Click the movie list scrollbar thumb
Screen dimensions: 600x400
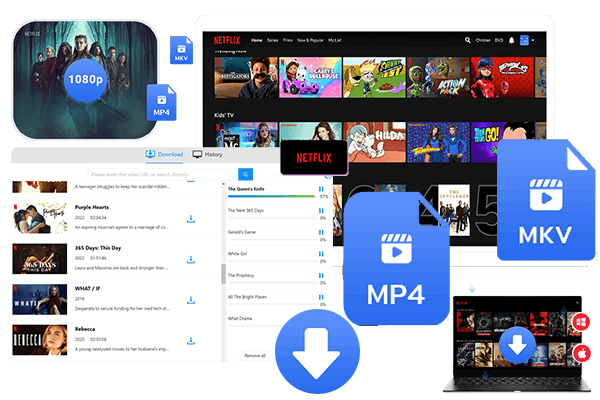click(223, 274)
